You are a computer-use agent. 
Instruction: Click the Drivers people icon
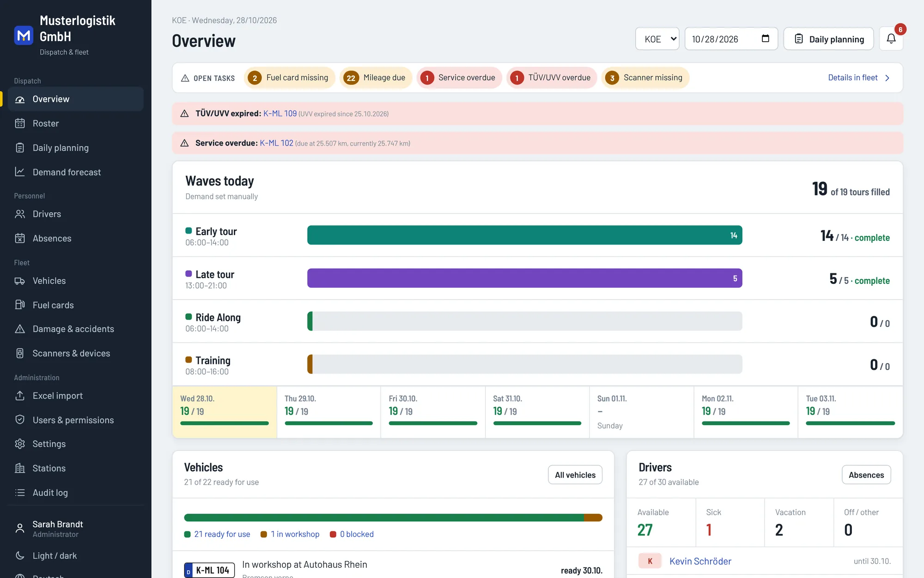[x=20, y=214]
